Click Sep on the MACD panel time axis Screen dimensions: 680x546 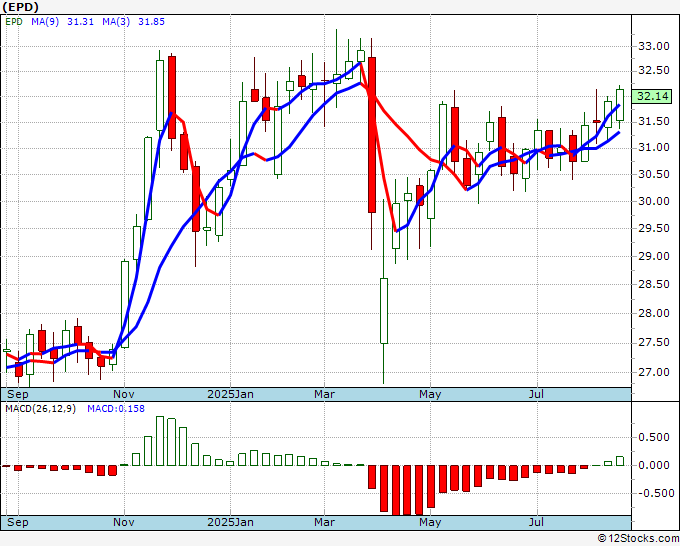[18, 522]
